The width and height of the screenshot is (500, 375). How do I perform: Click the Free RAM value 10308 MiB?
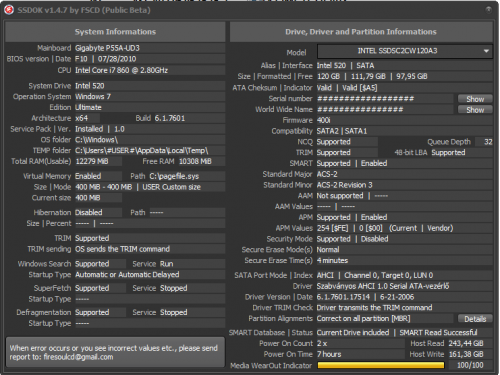coord(195,161)
